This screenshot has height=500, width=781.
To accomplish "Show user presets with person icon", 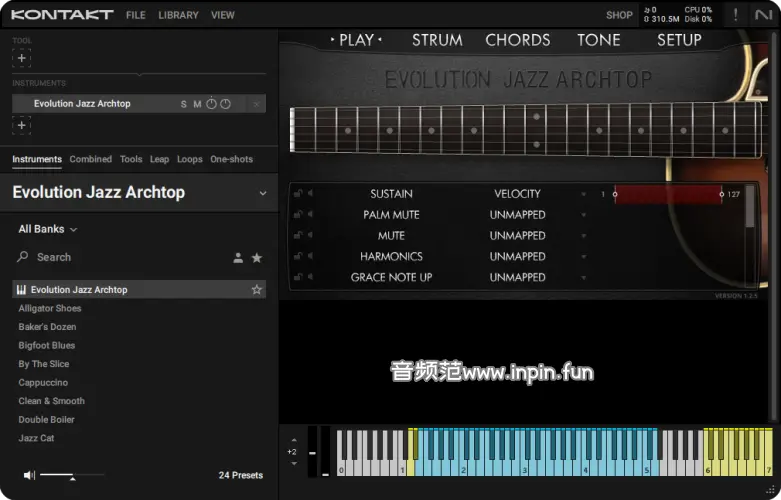I will click(x=238, y=258).
